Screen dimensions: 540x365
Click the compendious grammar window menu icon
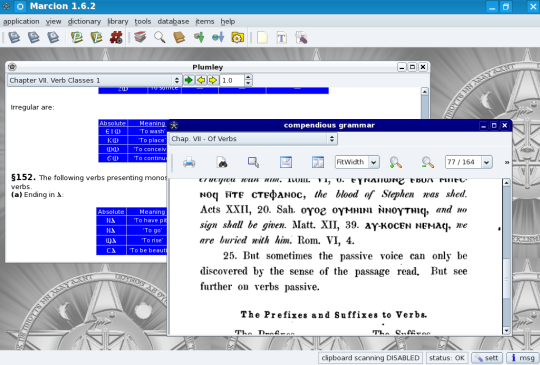(174, 125)
